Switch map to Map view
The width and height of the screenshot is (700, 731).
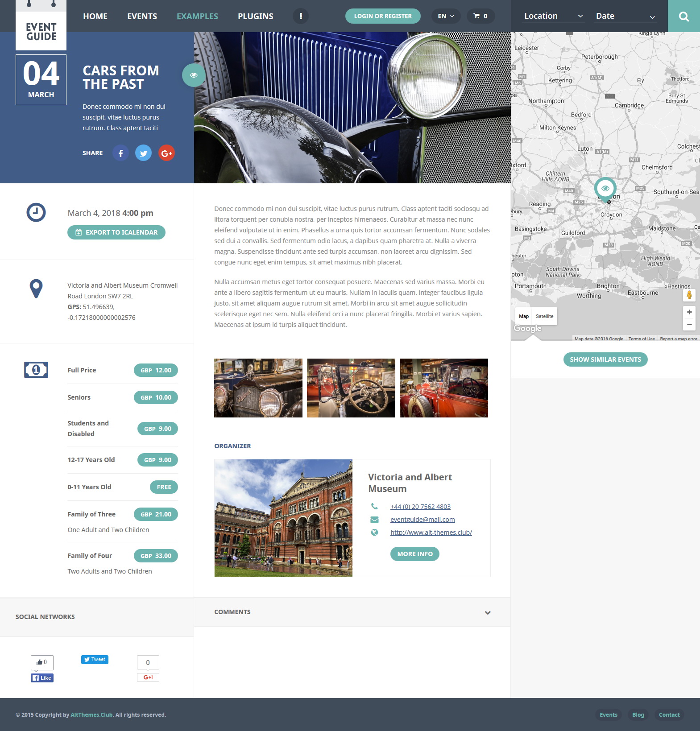click(524, 316)
